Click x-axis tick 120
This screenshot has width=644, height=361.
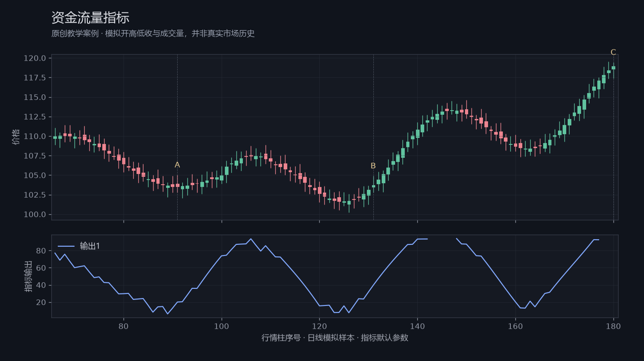[319, 326]
